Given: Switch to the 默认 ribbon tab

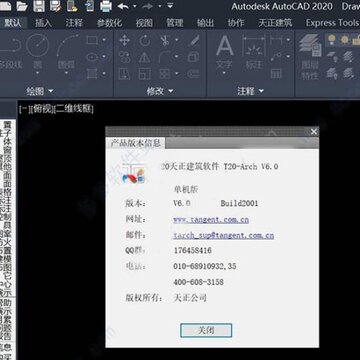Looking at the screenshot, I should coord(13,23).
